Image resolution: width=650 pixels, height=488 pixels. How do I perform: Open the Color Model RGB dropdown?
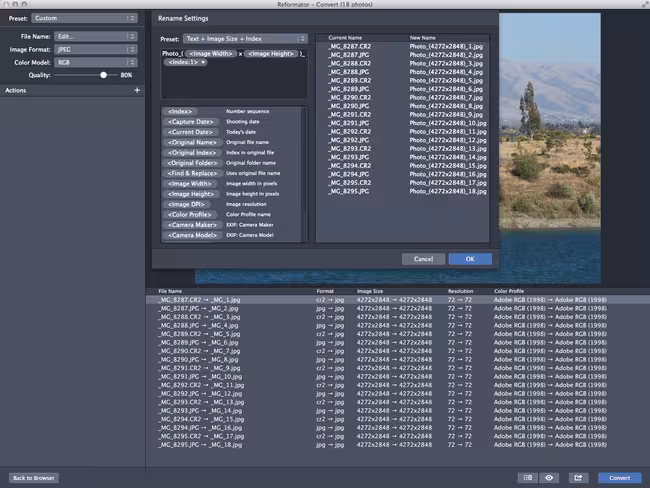pyautogui.click(x=96, y=63)
